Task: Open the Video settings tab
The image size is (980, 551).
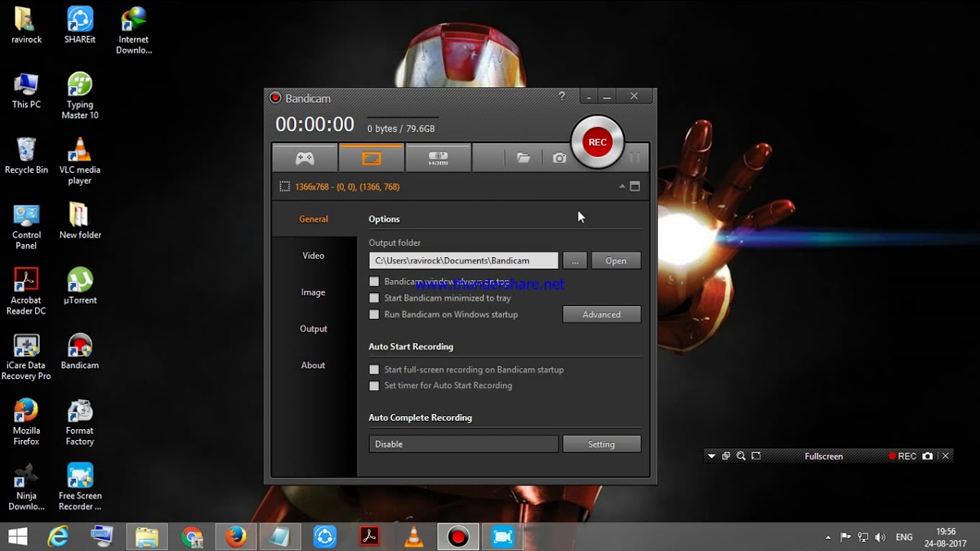Action: [313, 256]
